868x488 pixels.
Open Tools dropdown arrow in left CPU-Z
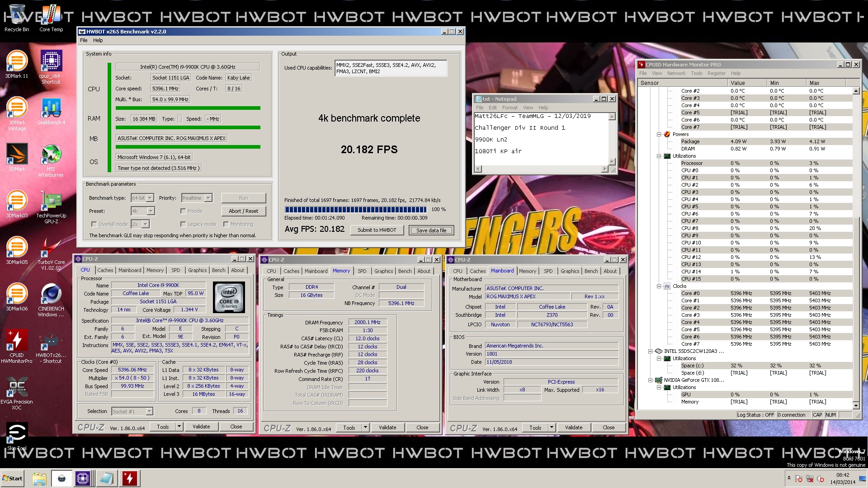(x=179, y=427)
